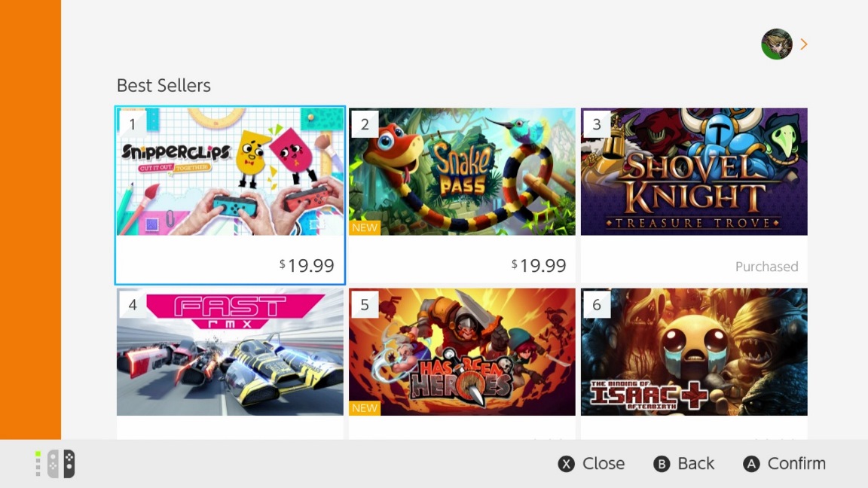Open the user profile avatar
Screen dimensions: 868x488
click(x=777, y=44)
